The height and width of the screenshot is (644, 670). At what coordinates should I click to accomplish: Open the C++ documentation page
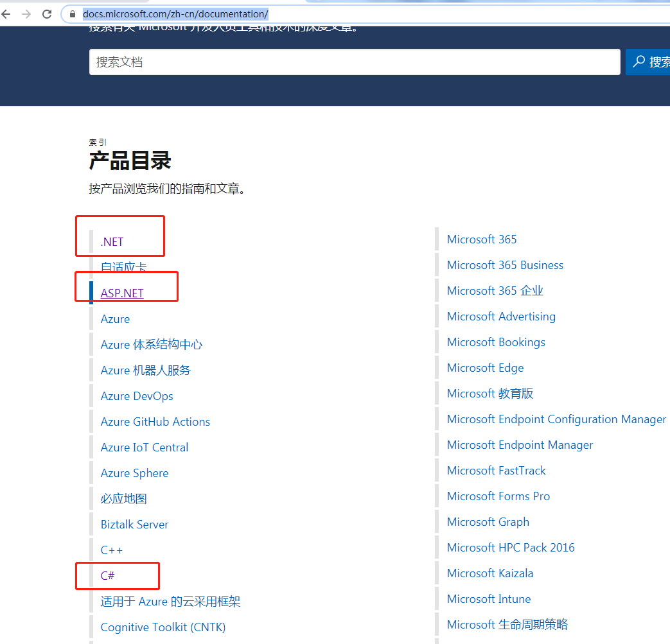(x=111, y=550)
